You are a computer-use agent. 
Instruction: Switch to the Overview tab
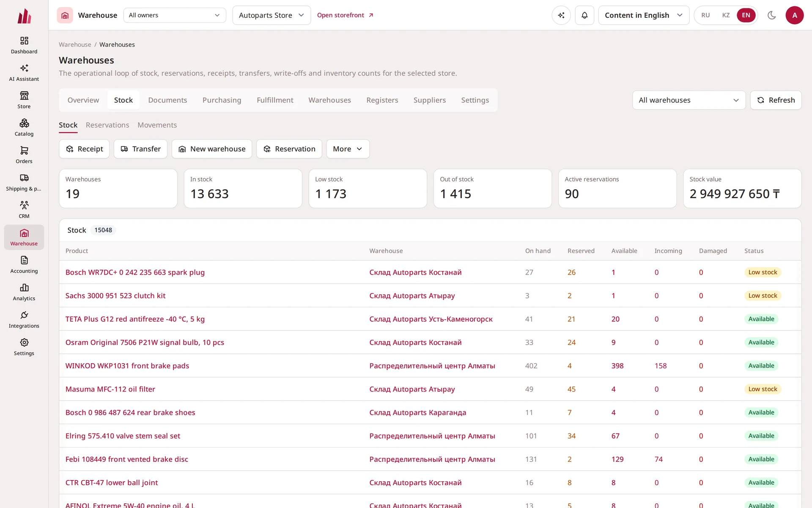83,100
